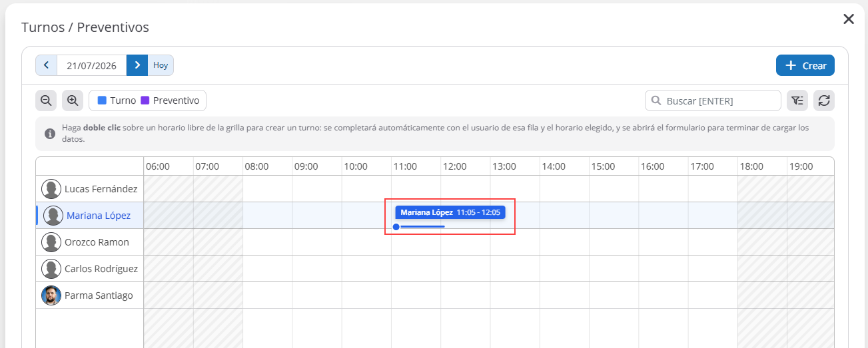The width and height of the screenshot is (868, 348).
Task: Open the date field showing 21/07/2026
Action: 92,65
